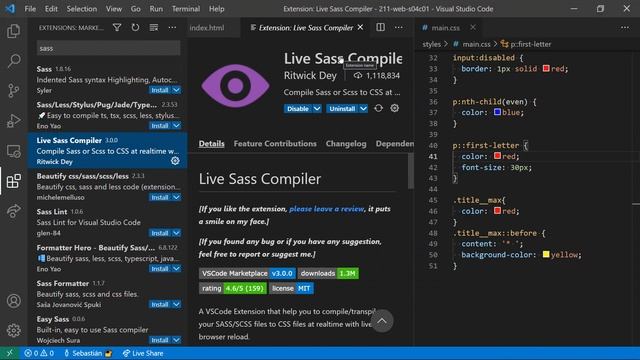Image resolution: width=640 pixels, height=360 pixels.
Task: Open the Changelog tab
Action: [x=346, y=144]
